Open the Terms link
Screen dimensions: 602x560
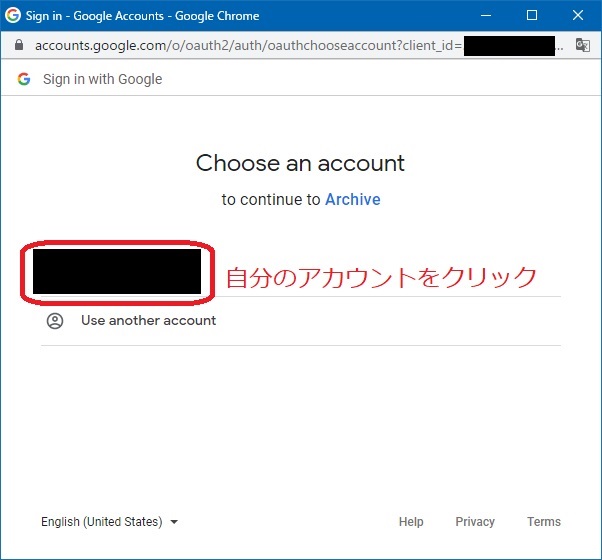pyautogui.click(x=544, y=522)
